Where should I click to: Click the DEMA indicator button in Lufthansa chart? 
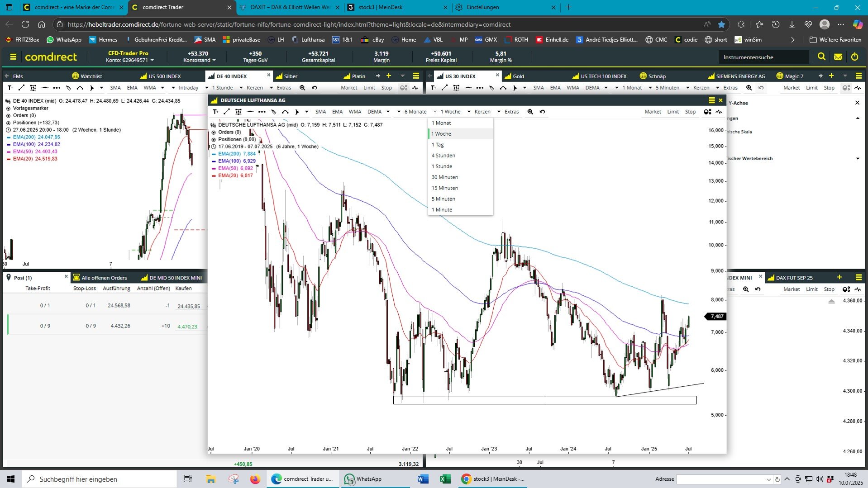point(374,112)
